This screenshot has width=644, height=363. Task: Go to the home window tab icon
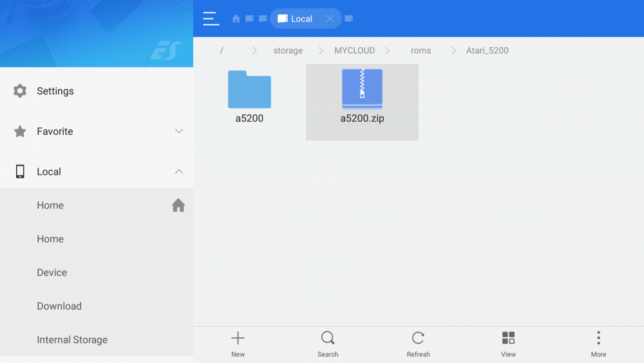click(x=236, y=19)
